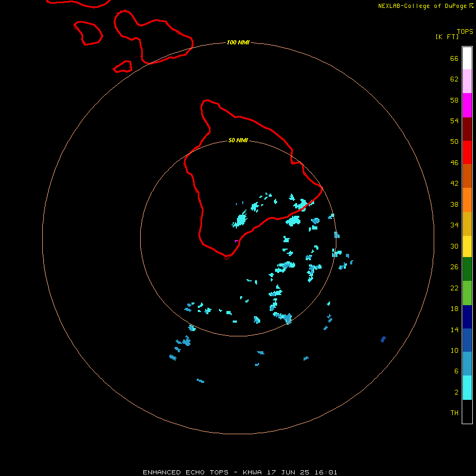Click the lone dark blue echo outside 50 NMI ring
This screenshot has width=476, height=476.
tap(383, 339)
